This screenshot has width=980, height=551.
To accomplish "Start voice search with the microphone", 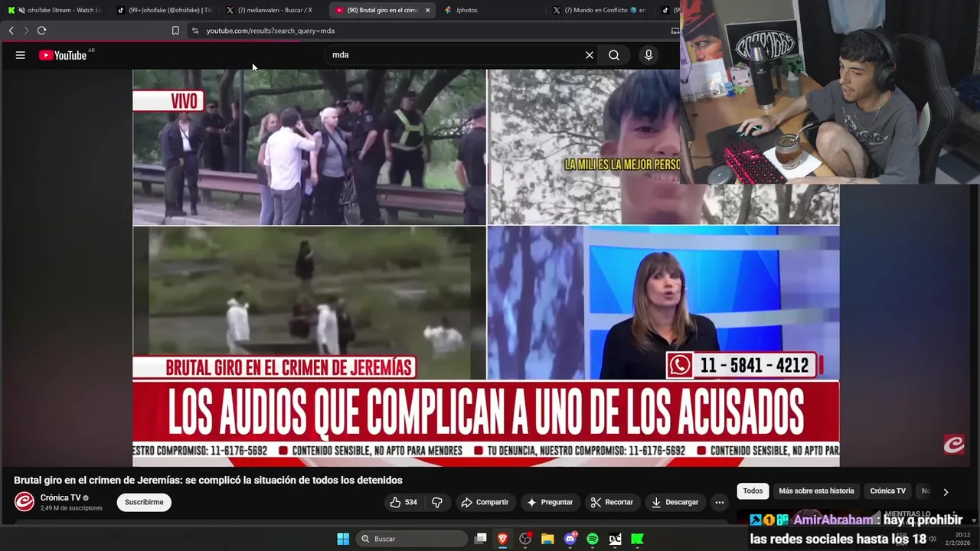I will click(x=648, y=55).
